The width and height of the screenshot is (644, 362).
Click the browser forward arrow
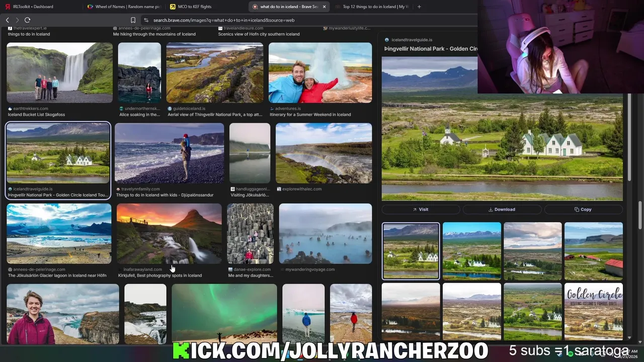click(x=17, y=20)
